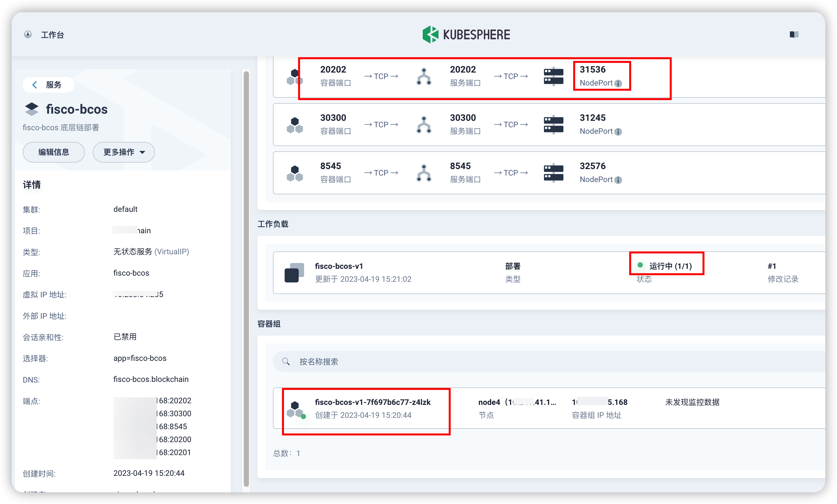Click creation time 2023-04-19 15:20:44 in details
The width and height of the screenshot is (837, 504).
pos(149,473)
